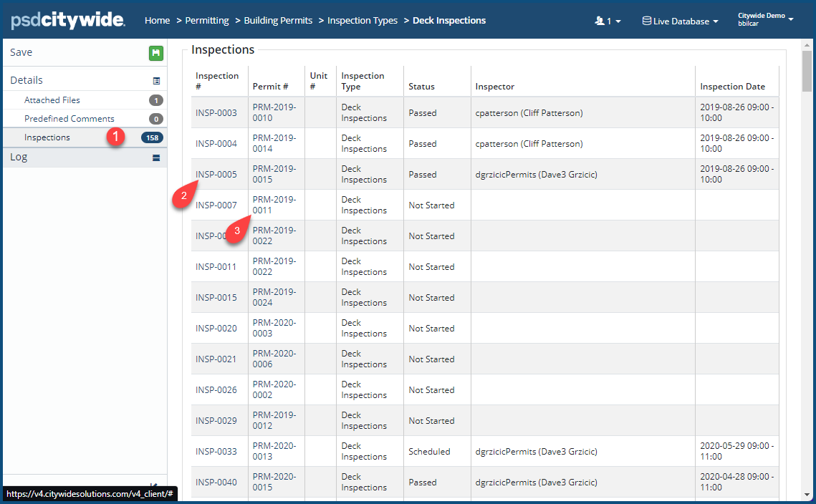Click the Unit # column header

319,81
